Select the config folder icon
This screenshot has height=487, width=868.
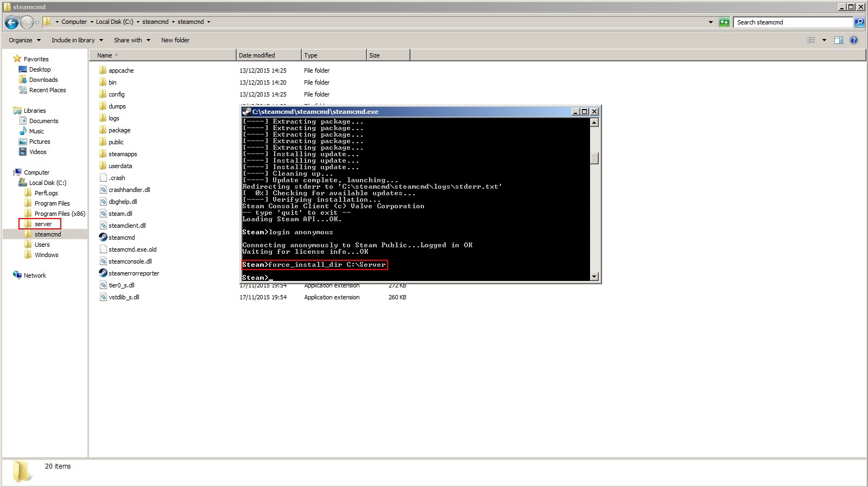103,94
